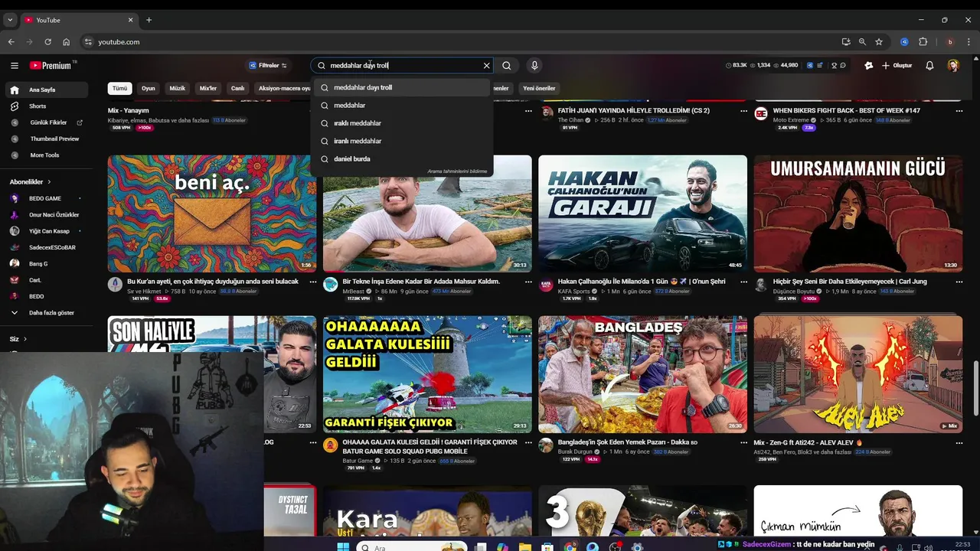Click the Chrome profile 'b' avatar
The image size is (980, 551).
pyautogui.click(x=950, y=42)
